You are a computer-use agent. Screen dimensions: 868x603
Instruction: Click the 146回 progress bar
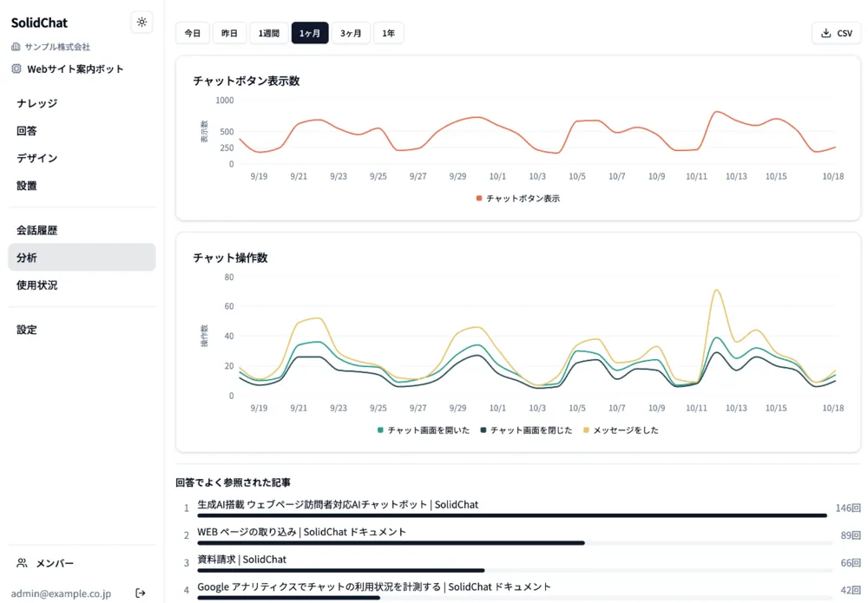tap(512, 515)
